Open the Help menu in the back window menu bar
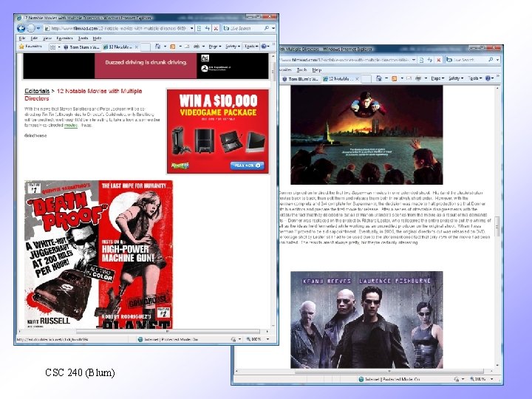 click(316, 70)
